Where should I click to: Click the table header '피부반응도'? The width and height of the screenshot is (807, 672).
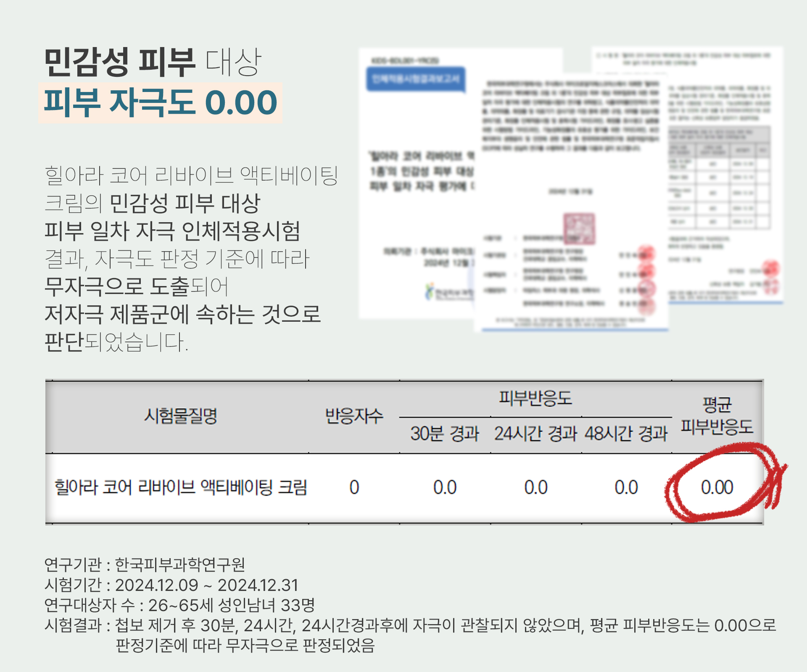[x=535, y=398]
